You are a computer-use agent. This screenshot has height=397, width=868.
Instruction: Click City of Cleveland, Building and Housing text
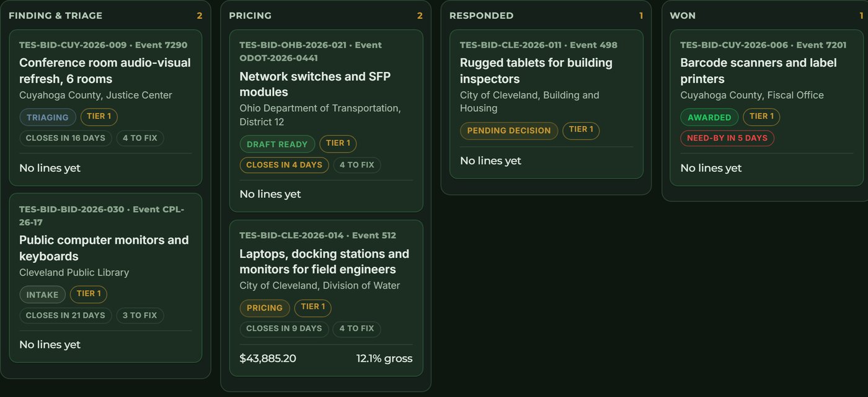pos(529,102)
